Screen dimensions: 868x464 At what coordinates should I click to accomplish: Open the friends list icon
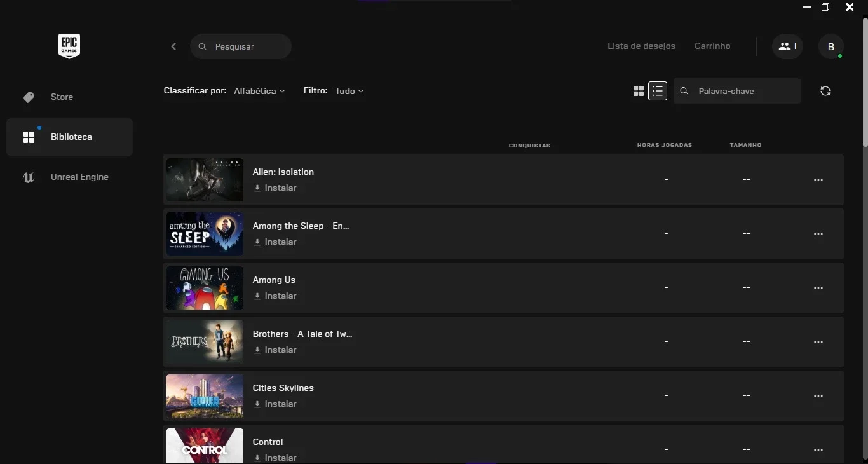coord(787,46)
